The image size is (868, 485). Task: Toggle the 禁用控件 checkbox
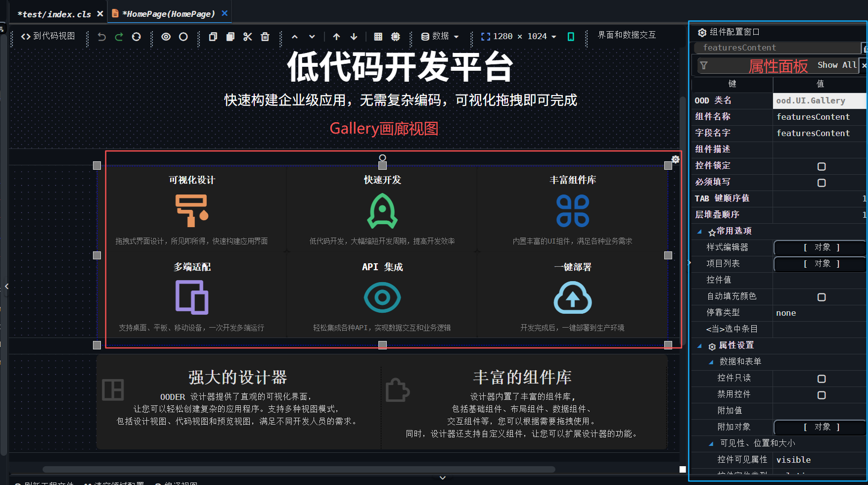click(x=822, y=395)
